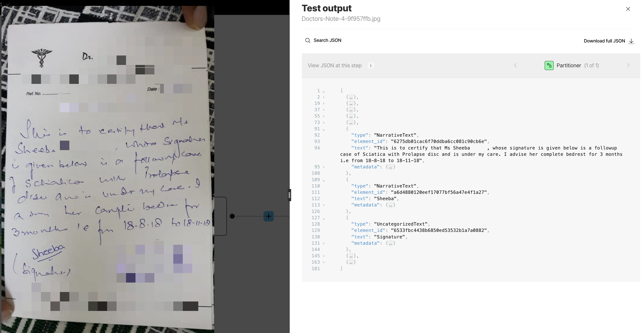
Task: Expand the JSON object at line 2
Action: coord(323,97)
